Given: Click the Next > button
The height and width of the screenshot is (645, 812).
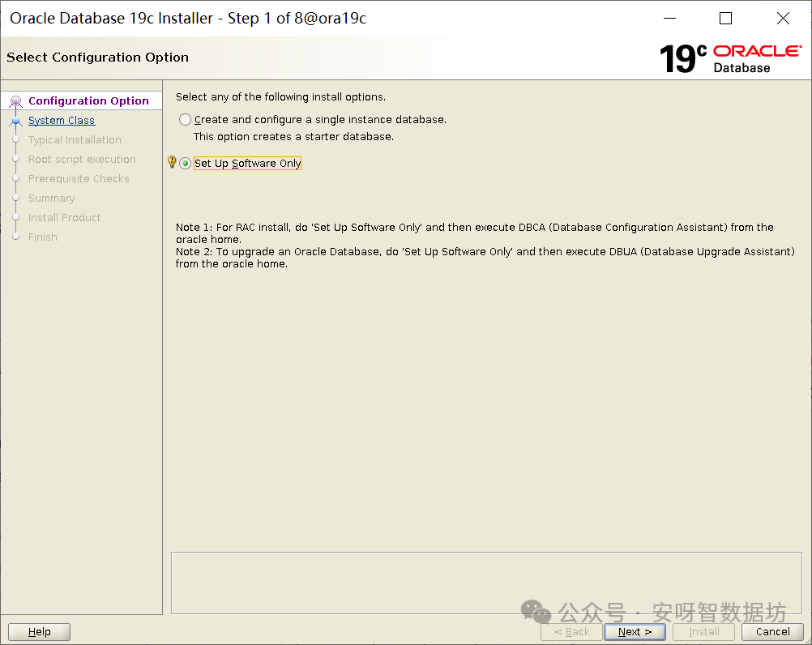Looking at the screenshot, I should (x=635, y=631).
